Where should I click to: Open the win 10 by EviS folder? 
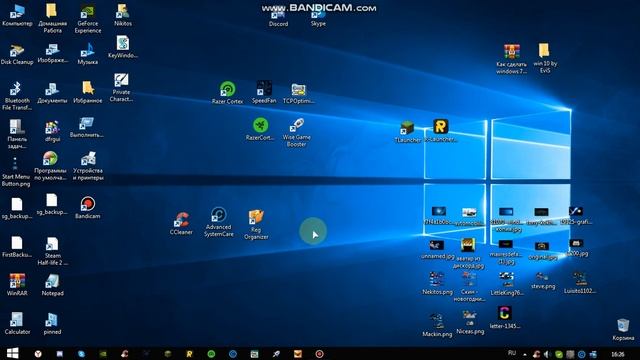click(x=544, y=58)
